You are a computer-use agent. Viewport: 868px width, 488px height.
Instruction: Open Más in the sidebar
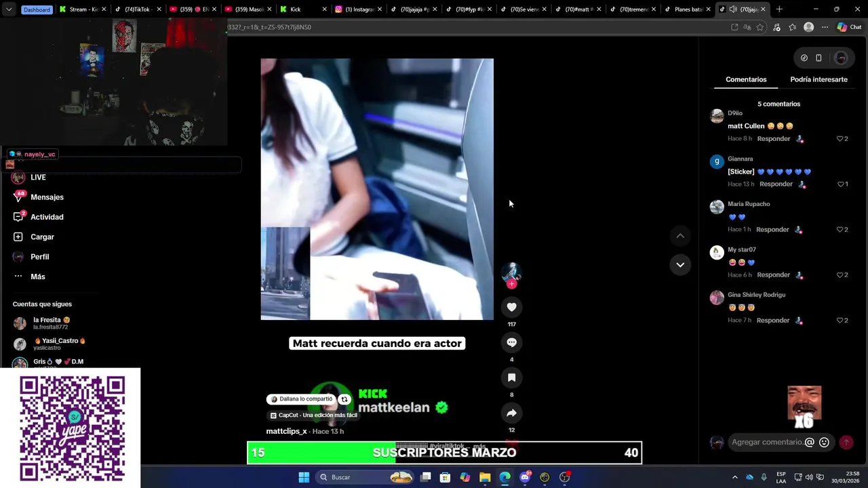[x=29, y=277]
